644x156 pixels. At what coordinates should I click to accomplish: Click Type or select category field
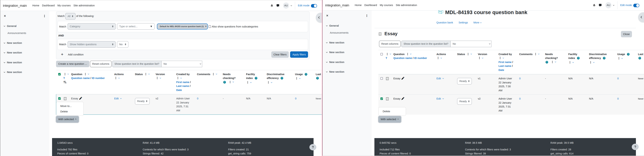click(136, 27)
